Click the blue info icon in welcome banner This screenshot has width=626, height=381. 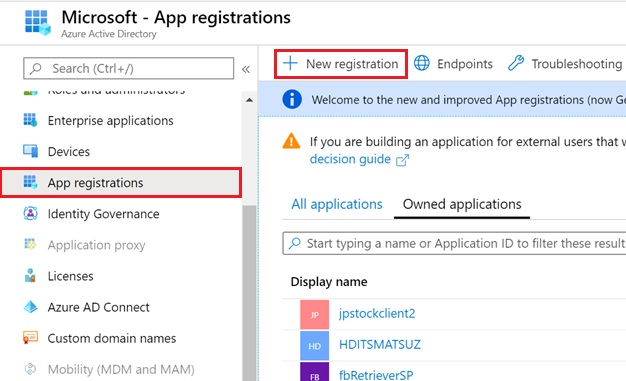292,99
